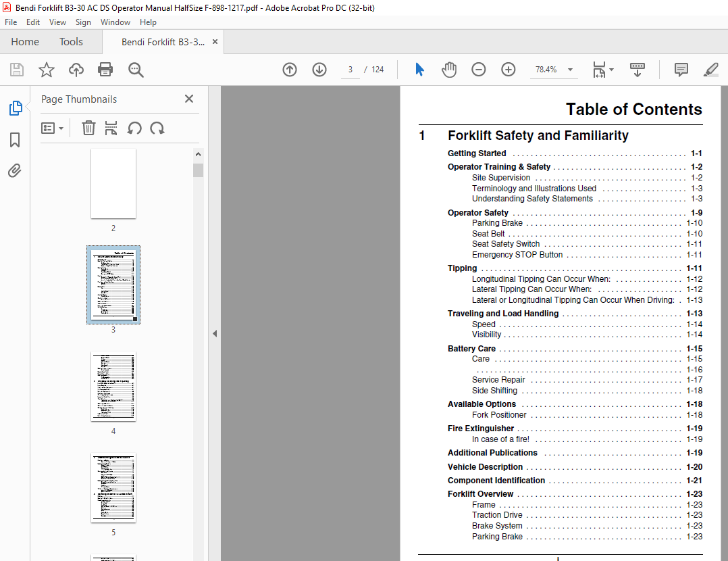The height and width of the screenshot is (561, 728).
Task: Delete selected page with trash icon
Action: [x=88, y=128]
